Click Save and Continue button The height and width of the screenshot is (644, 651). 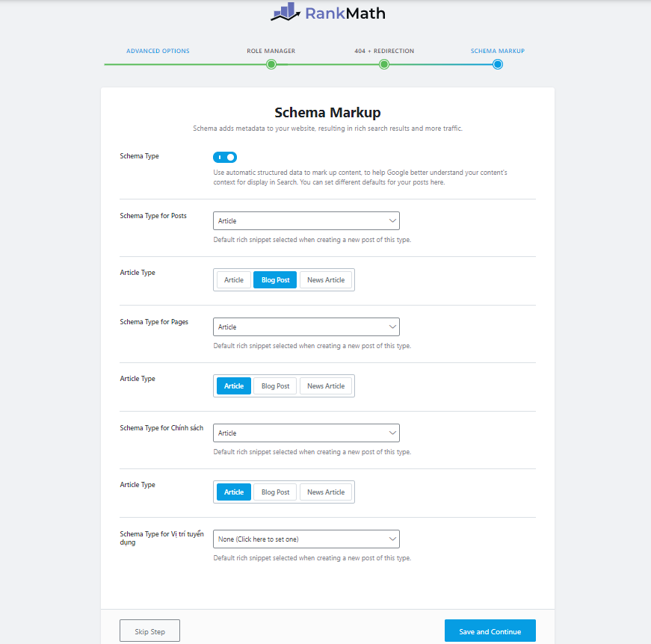coord(490,631)
